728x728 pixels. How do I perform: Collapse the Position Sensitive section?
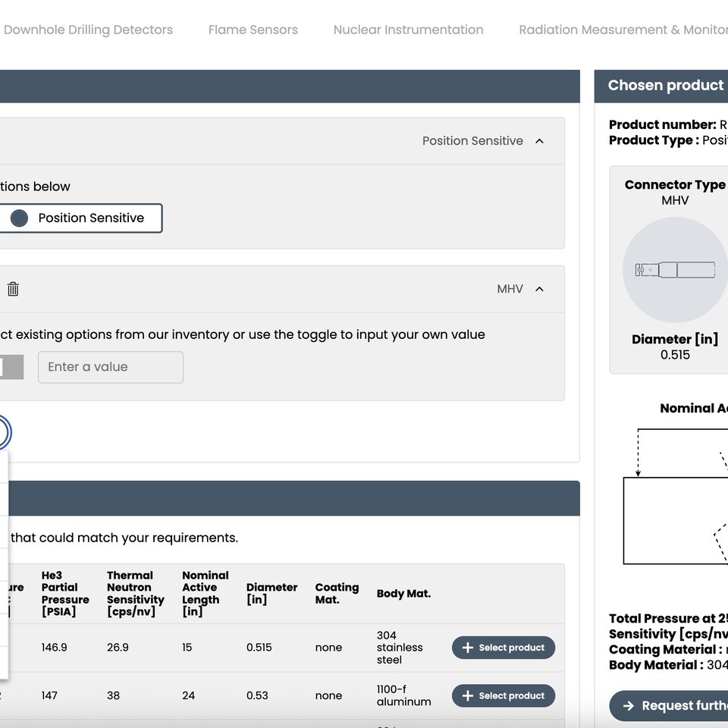[x=538, y=141]
